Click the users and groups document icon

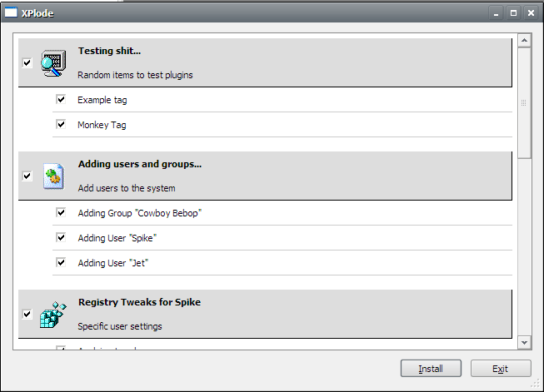coord(53,176)
